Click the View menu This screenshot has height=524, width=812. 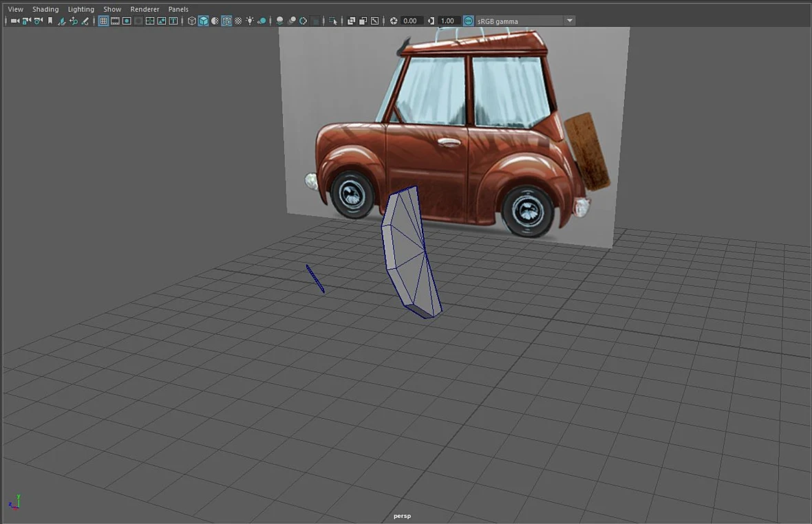pos(16,9)
